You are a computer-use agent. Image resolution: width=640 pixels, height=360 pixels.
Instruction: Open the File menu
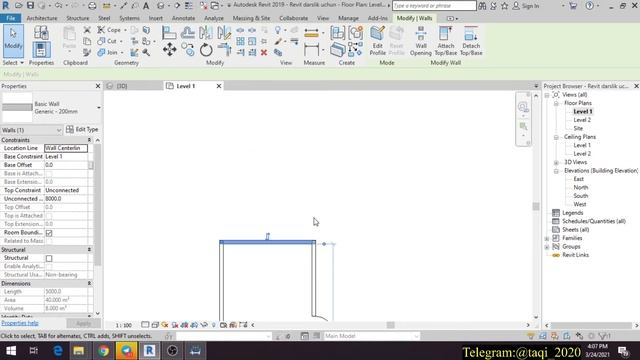click(x=11, y=18)
